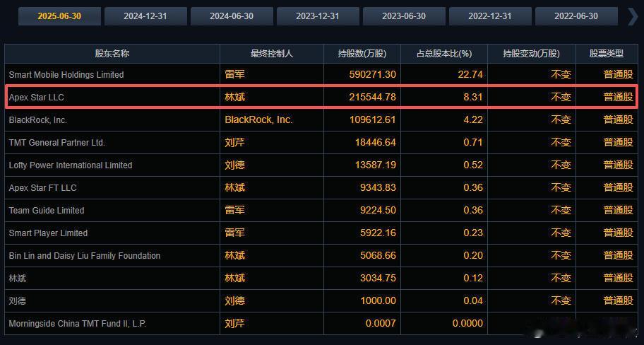Viewport: 644px width, 345px height.
Task: Click the 13587.19 shares value
Action: tap(376, 165)
